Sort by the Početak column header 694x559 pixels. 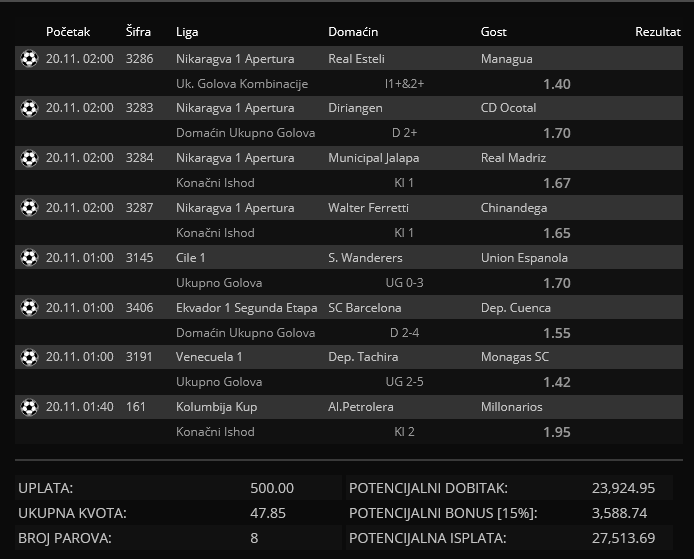pyautogui.click(x=68, y=32)
